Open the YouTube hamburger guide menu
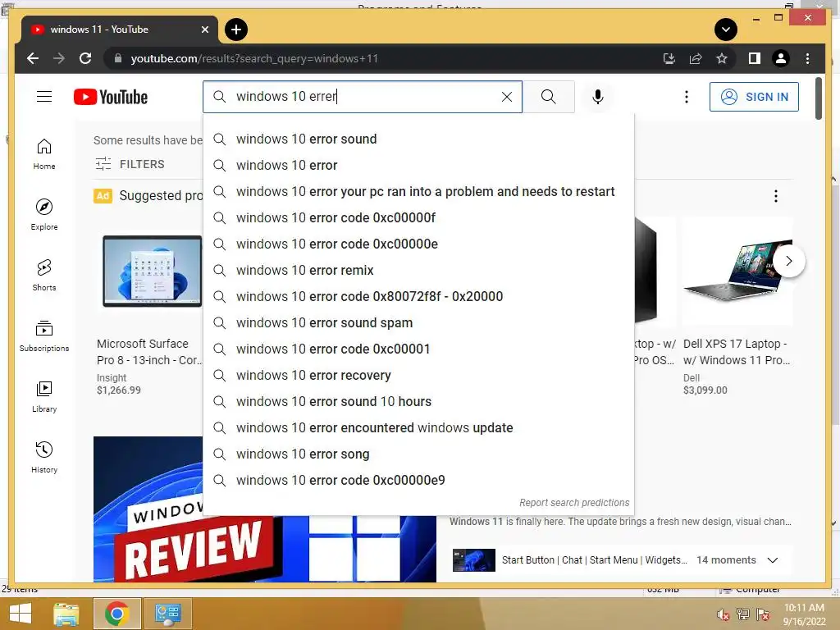 44,97
